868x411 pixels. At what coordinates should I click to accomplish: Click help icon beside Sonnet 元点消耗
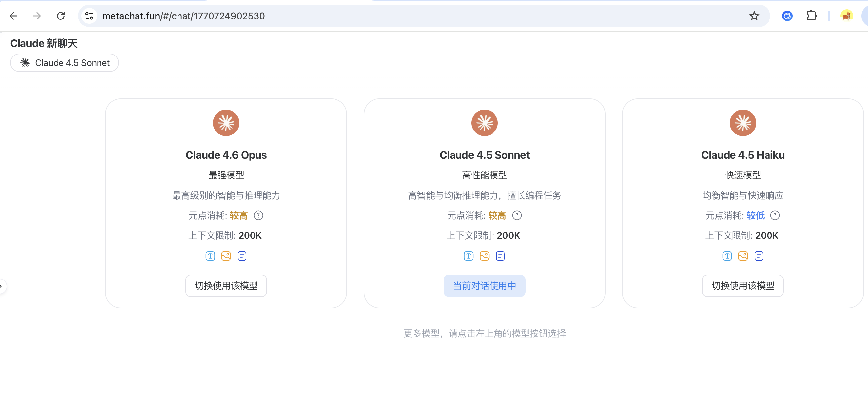pyautogui.click(x=517, y=215)
